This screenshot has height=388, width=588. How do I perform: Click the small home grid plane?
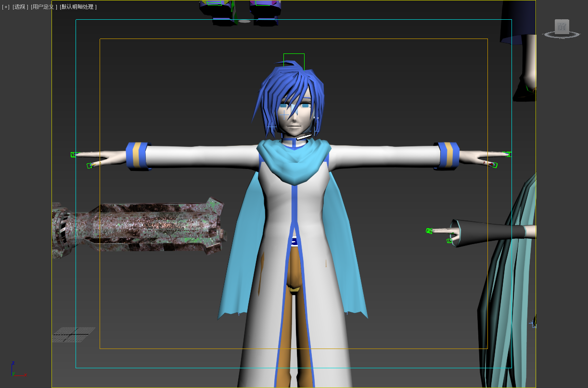73,334
